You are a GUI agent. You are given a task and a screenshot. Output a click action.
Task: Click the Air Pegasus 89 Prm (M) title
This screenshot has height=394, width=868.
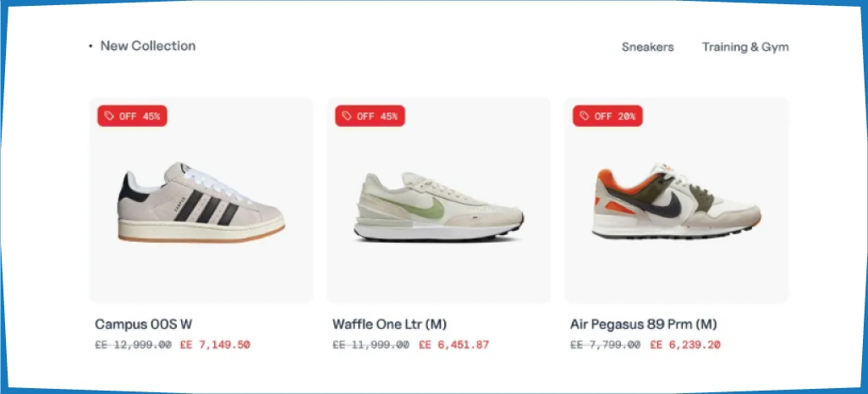[644, 325]
